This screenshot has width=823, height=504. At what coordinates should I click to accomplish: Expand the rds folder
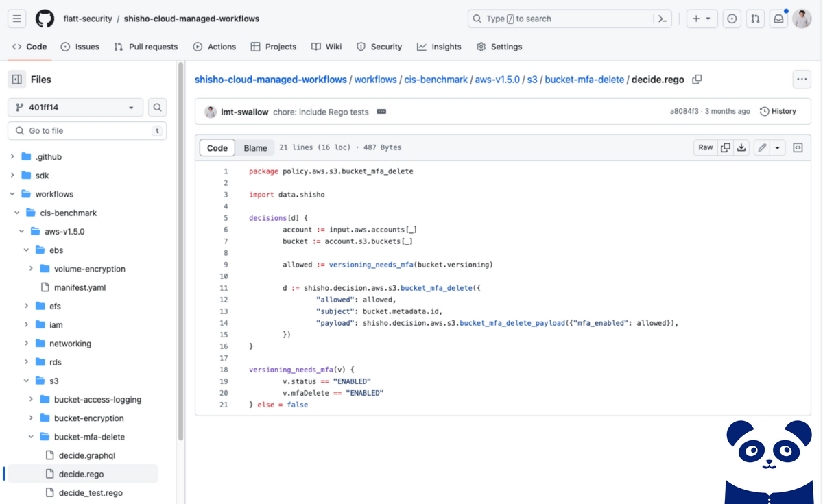point(27,362)
